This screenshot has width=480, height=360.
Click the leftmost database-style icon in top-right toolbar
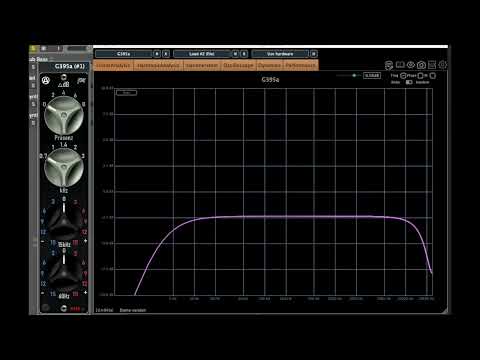pos(389,65)
